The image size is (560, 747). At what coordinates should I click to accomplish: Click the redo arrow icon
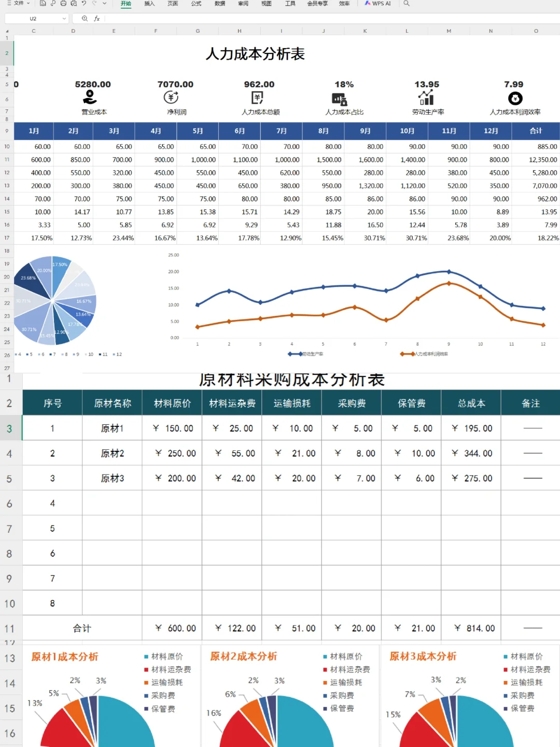(94, 4)
